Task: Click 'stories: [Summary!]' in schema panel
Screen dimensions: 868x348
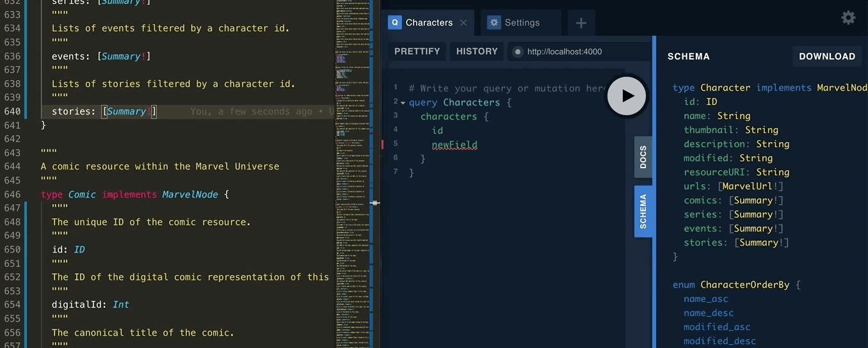Action: (736, 242)
